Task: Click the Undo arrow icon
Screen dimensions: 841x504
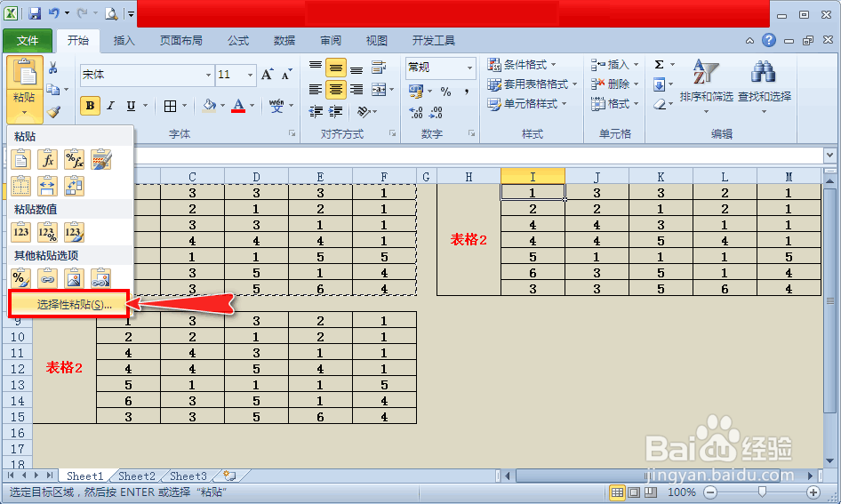Action: pos(54,12)
